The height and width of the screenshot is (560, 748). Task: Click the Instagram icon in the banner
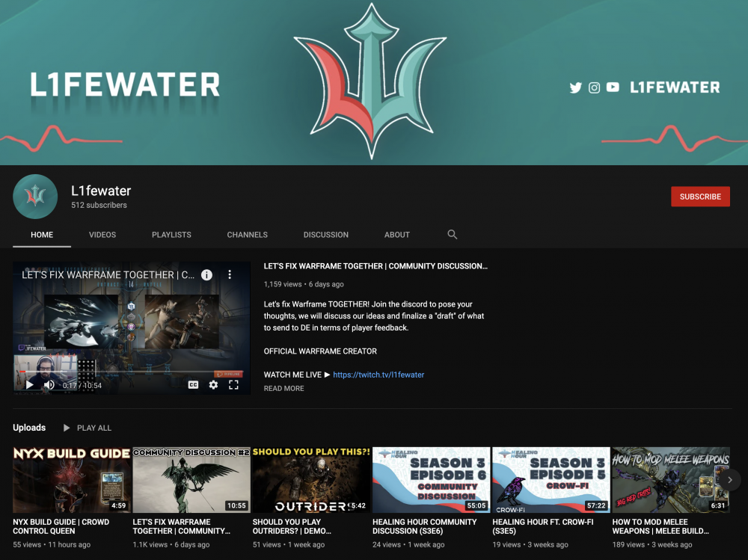[x=594, y=87]
